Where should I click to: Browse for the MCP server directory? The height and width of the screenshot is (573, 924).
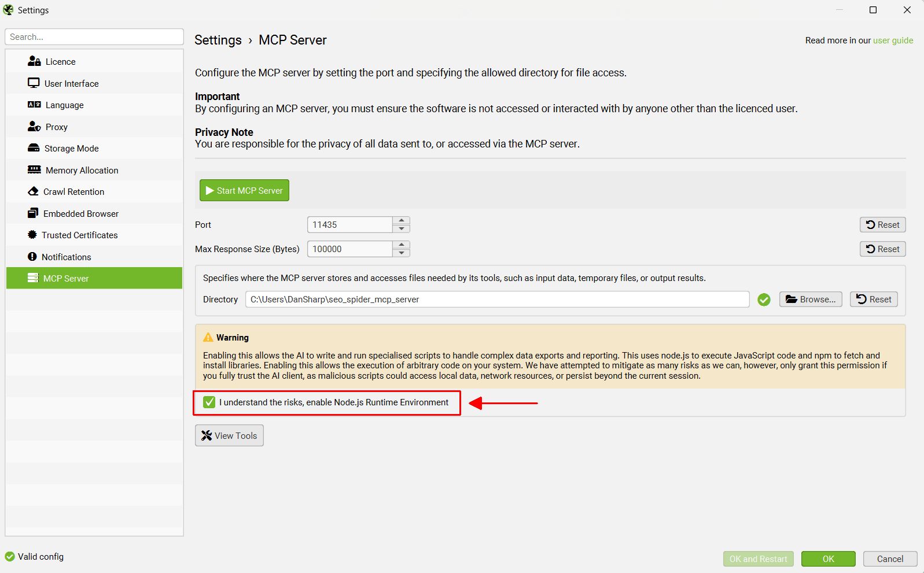(x=811, y=300)
